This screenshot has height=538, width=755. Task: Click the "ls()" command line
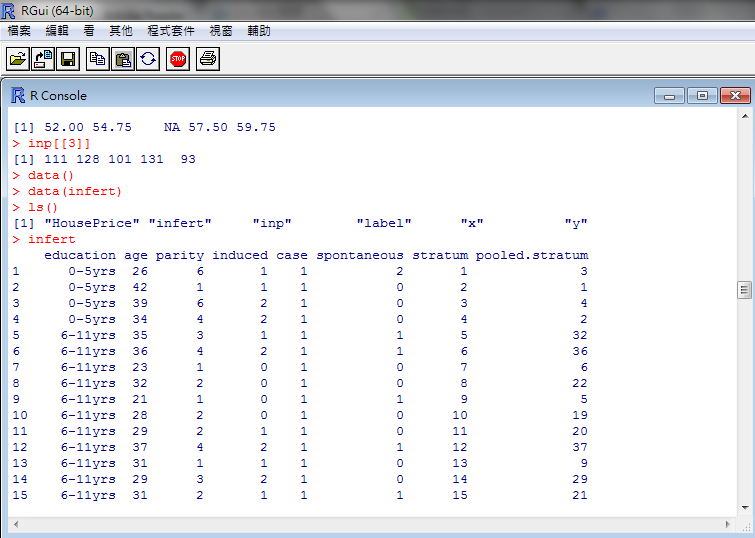[43, 208]
